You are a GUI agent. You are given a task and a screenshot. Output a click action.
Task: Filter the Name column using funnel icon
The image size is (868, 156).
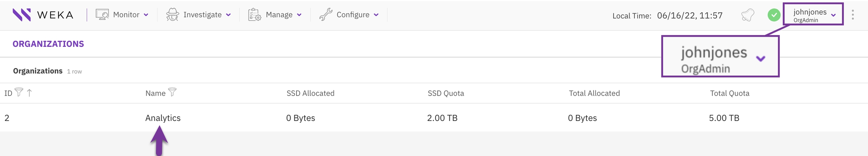coord(172,92)
